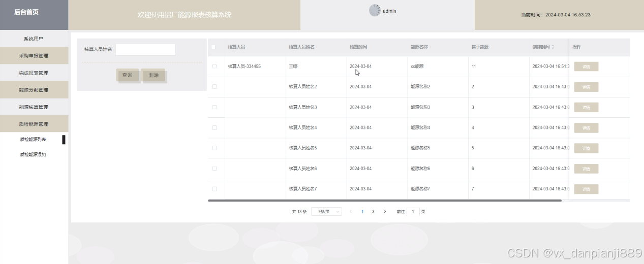
Task: Open 详情 for 能源名称6 row
Action: 586,169
